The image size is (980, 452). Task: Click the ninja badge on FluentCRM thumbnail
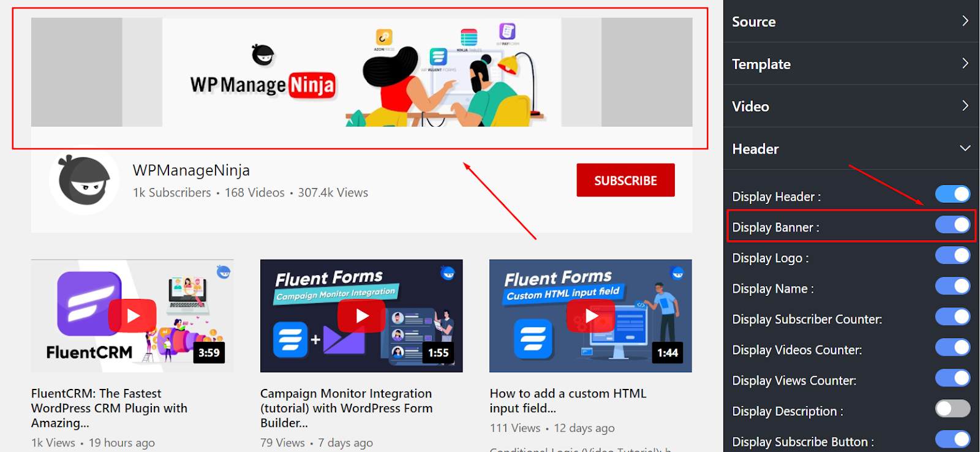pyautogui.click(x=224, y=272)
